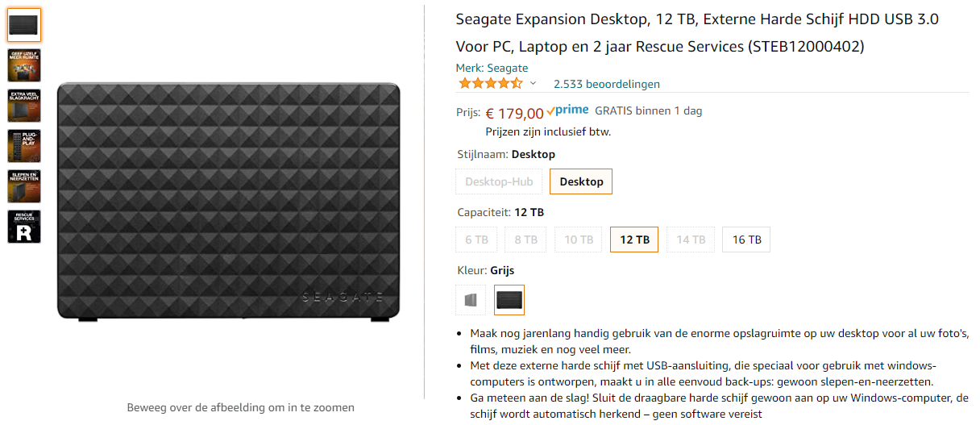Switch capacity to 8 TB
Viewport: 980px width, 425px height.
(x=525, y=240)
